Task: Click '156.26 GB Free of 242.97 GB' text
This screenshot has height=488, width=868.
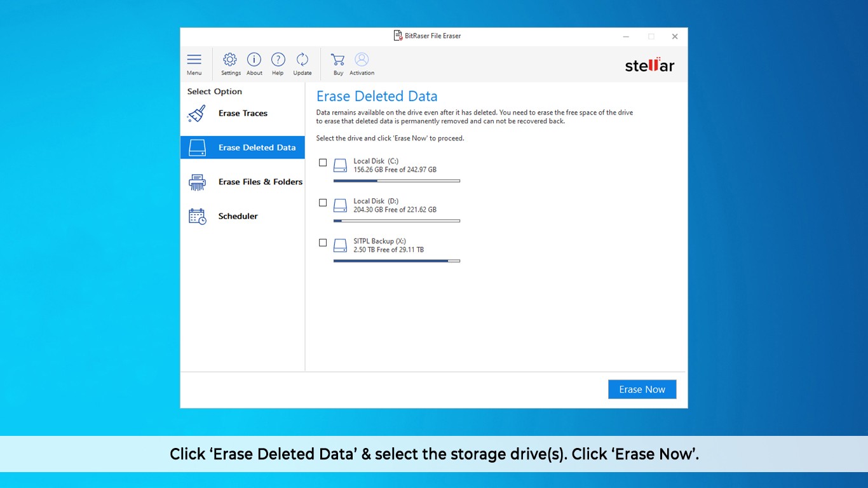Action: [395, 170]
